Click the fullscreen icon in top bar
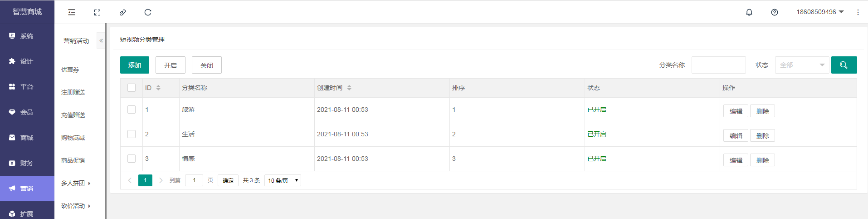Image resolution: width=868 pixels, height=219 pixels. (x=97, y=12)
